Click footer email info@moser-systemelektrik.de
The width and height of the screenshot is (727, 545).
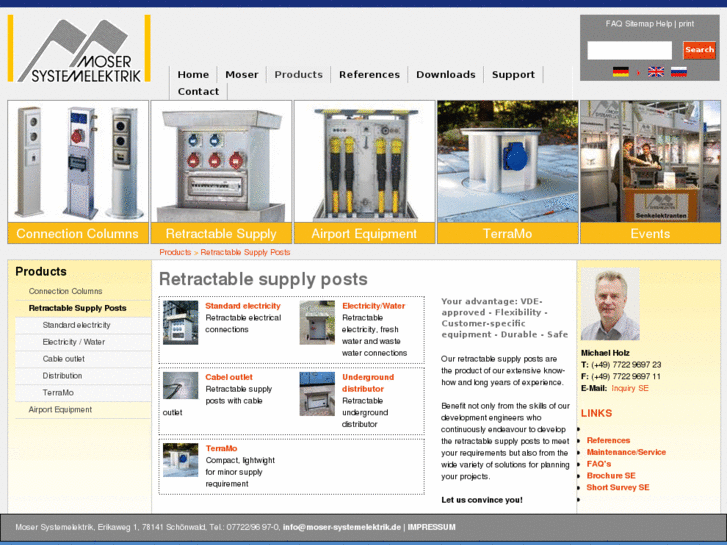[342, 527]
